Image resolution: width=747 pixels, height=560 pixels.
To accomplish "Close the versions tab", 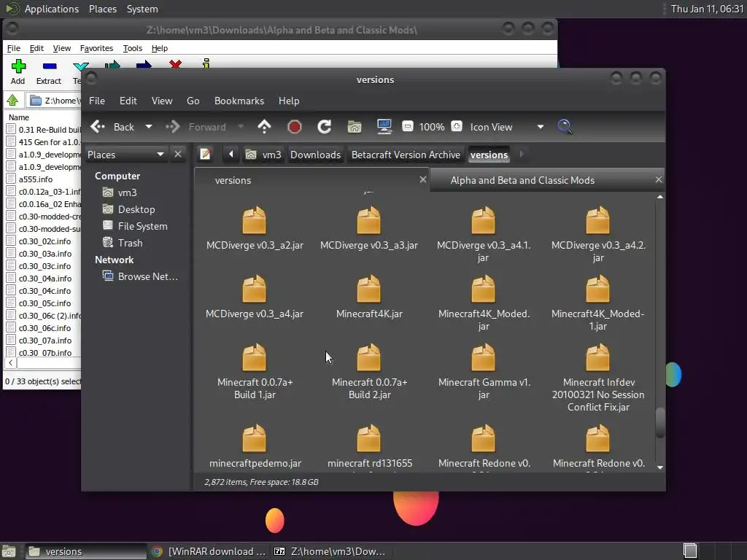I will (422, 179).
